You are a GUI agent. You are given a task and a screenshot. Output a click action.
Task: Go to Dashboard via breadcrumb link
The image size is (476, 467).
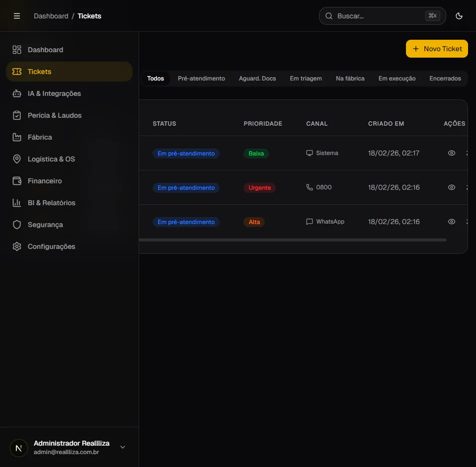tap(51, 16)
